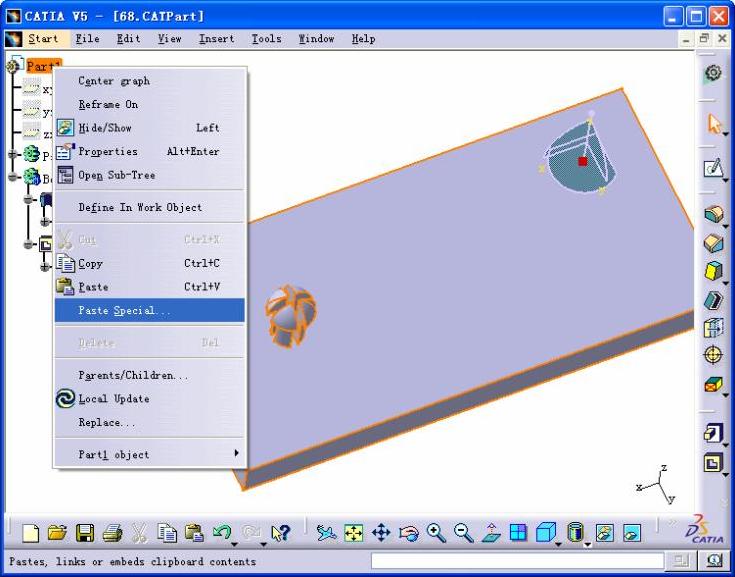Choose Reframe On in context menu
This screenshot has width=735, height=577.
pyautogui.click(x=150, y=105)
